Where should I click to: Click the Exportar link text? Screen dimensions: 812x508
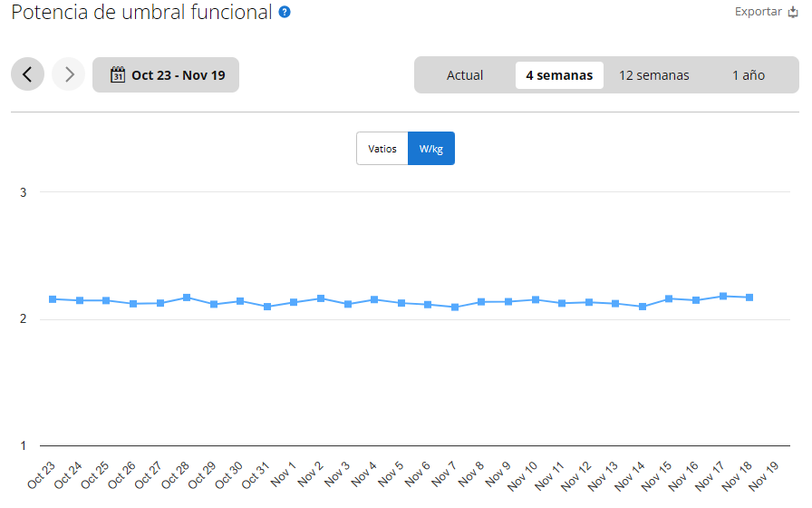tap(758, 12)
